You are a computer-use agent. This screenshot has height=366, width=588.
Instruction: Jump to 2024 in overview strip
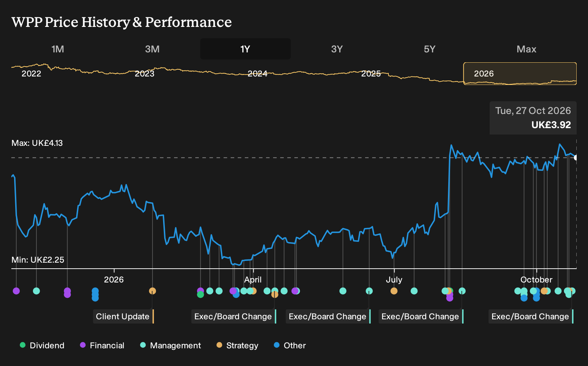(258, 74)
